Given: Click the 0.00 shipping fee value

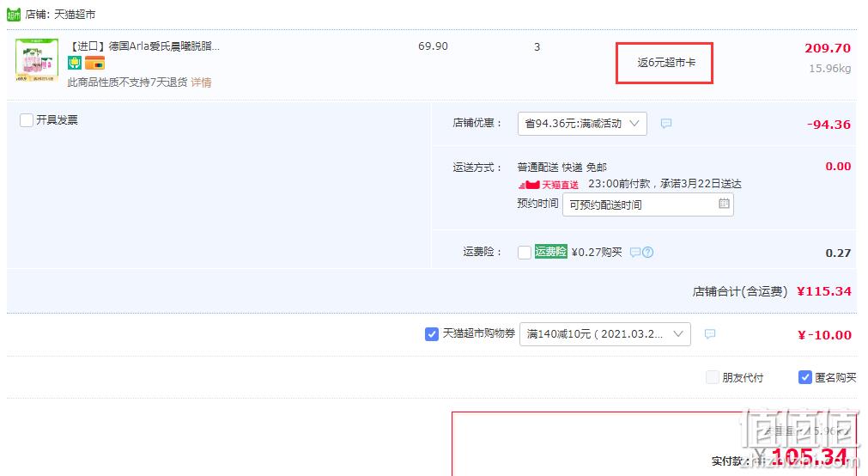Looking at the screenshot, I should (x=838, y=166).
